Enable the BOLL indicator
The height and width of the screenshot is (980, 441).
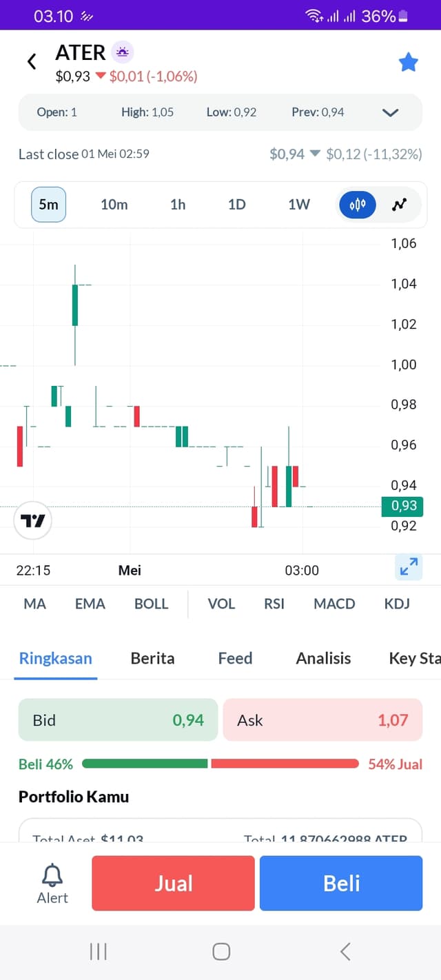coord(152,604)
